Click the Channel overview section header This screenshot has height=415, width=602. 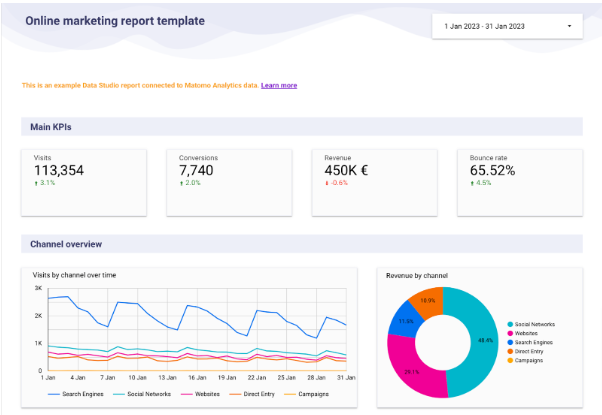point(302,244)
